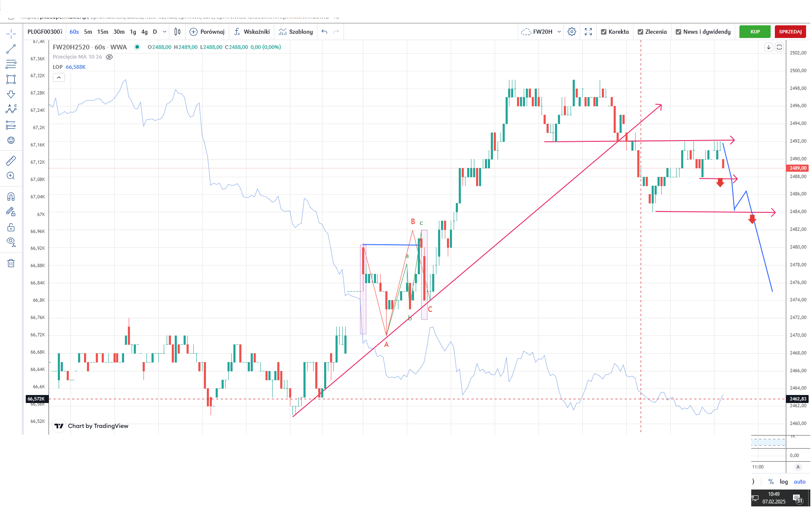Hide all drawings with eye icon
Image resolution: width=812 pixels, height=514 pixels.
(11, 242)
